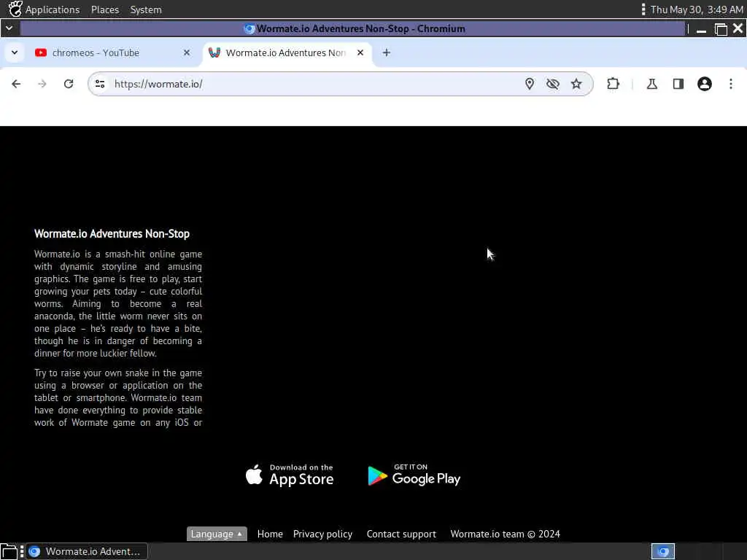Click the Wormate.io taskbar window button
This screenshot has height=560, width=747.
point(87,551)
